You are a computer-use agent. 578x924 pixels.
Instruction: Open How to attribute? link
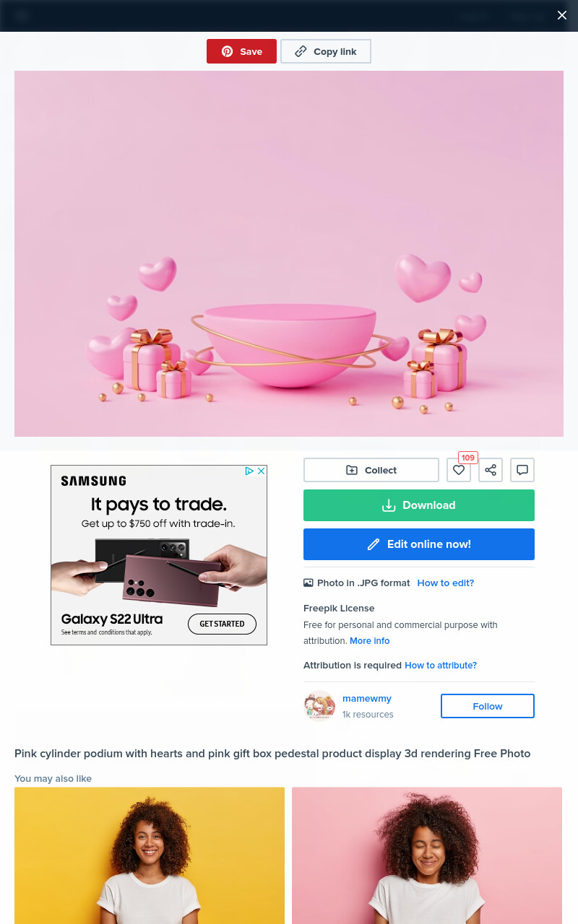[x=441, y=665]
